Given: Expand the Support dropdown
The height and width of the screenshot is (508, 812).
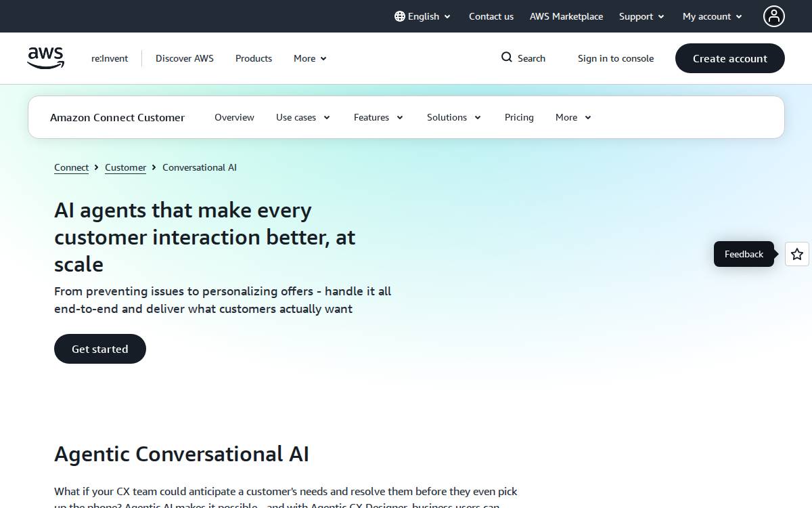Looking at the screenshot, I should click(641, 16).
